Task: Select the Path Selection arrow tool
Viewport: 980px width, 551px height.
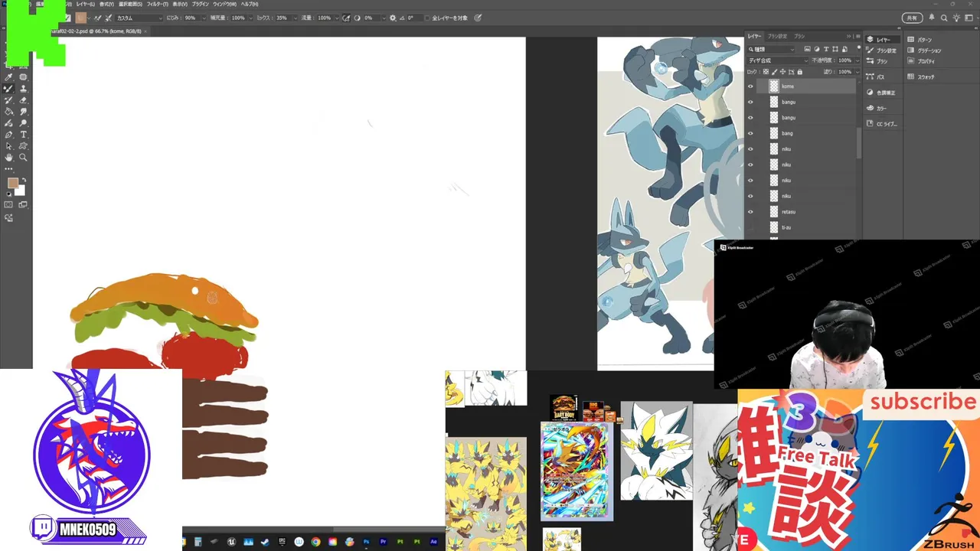Action: point(8,146)
